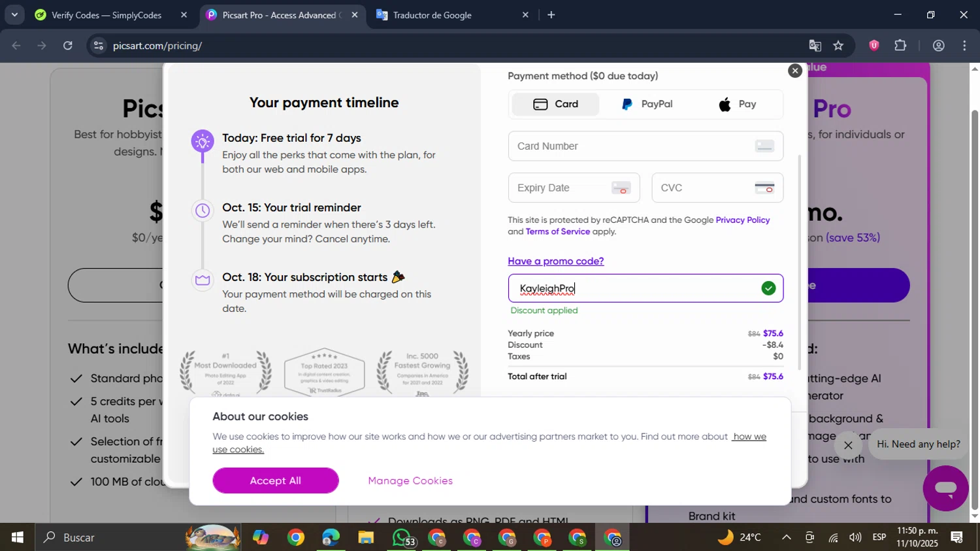Click the translate page icon
Image resolution: width=980 pixels, height=551 pixels.
pos(815,46)
